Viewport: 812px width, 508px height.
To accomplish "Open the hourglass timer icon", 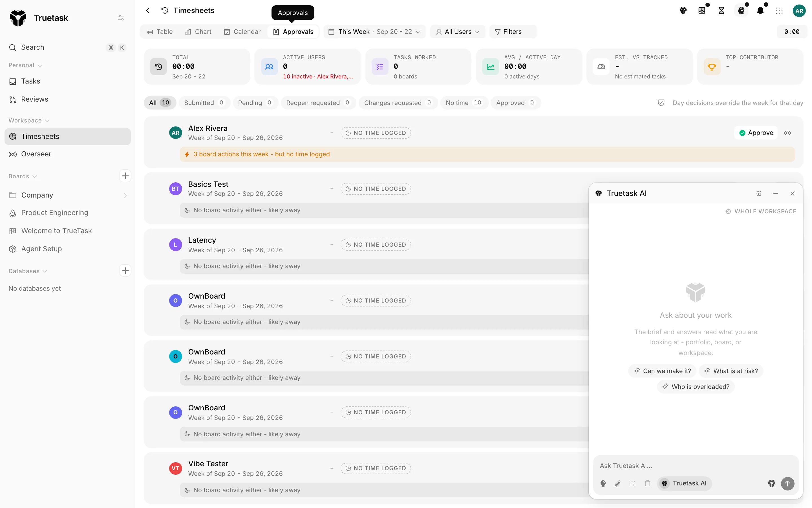I will [x=721, y=10].
